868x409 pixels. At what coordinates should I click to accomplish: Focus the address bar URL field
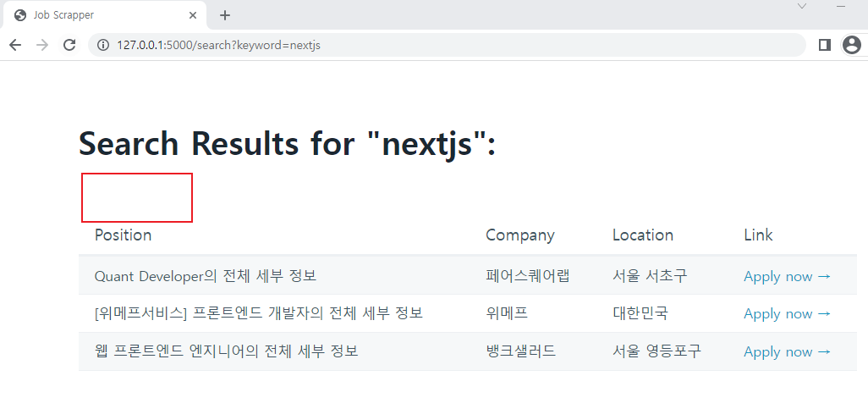coord(446,45)
